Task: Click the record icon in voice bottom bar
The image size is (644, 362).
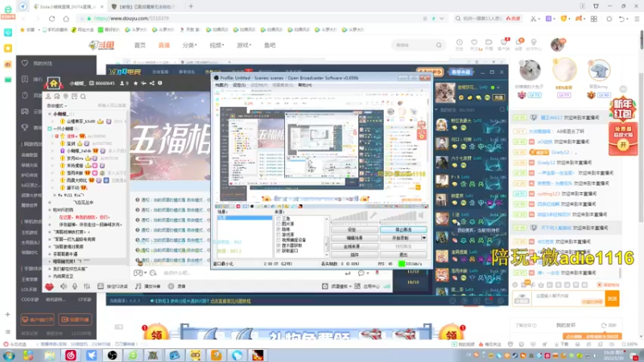Action: click(171, 286)
